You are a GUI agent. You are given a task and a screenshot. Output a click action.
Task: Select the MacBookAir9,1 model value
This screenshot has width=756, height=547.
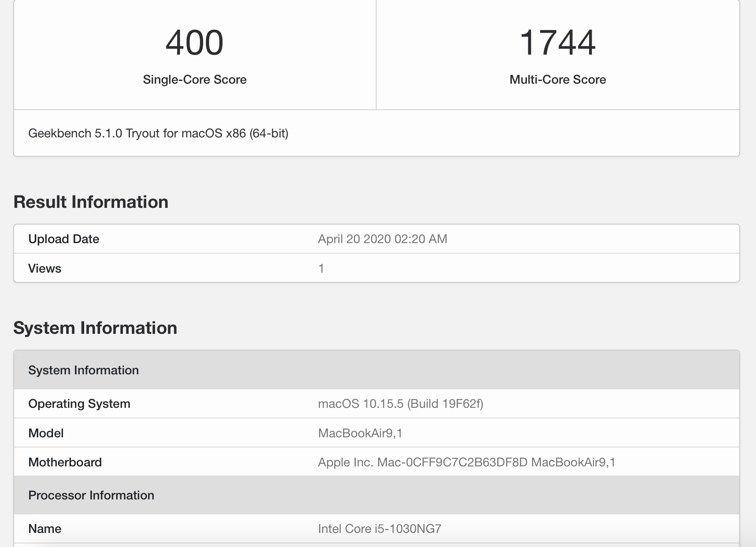pyautogui.click(x=360, y=433)
